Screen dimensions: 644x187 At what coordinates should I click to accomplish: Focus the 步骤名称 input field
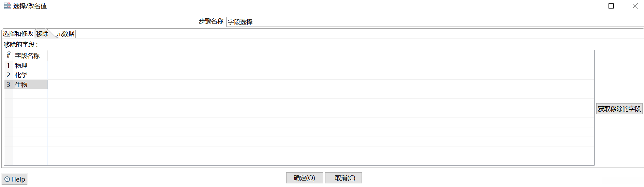433,22
